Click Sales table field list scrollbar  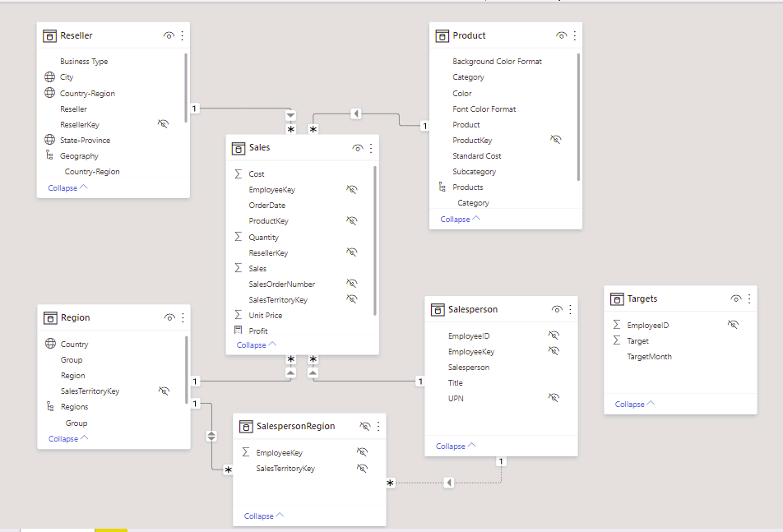[x=375, y=241]
